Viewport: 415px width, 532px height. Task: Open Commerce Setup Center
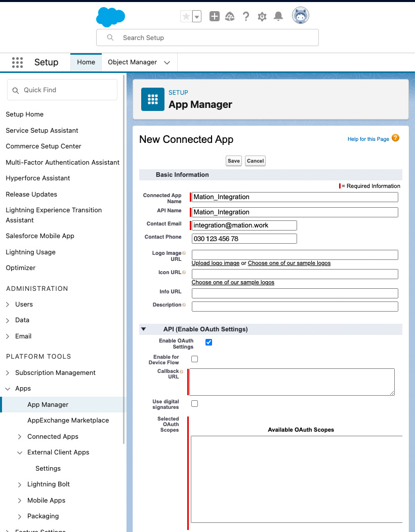(x=44, y=146)
